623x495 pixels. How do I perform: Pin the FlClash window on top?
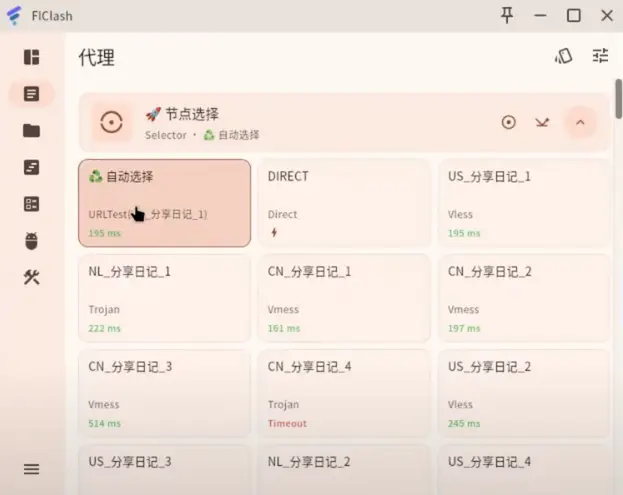point(507,15)
